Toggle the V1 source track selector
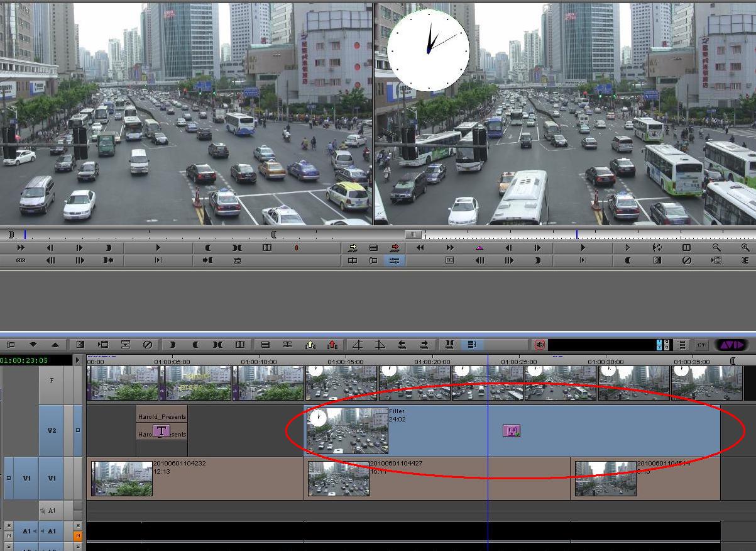 coord(26,479)
